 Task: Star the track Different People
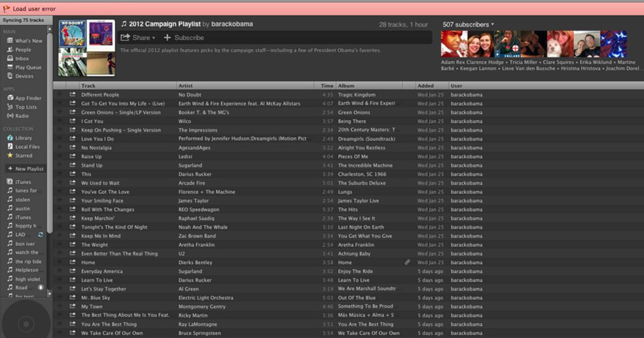click(x=60, y=94)
